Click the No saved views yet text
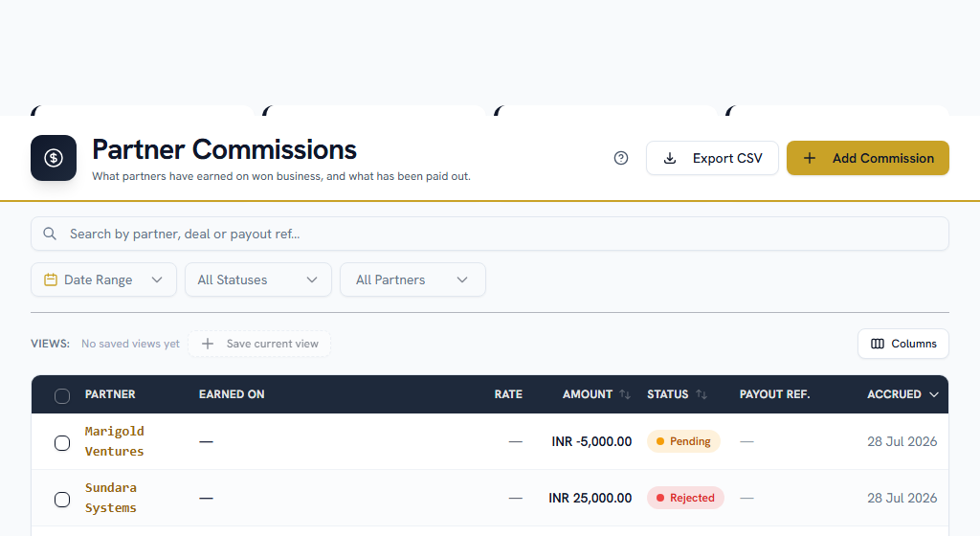Image resolution: width=980 pixels, height=536 pixels. tap(130, 344)
